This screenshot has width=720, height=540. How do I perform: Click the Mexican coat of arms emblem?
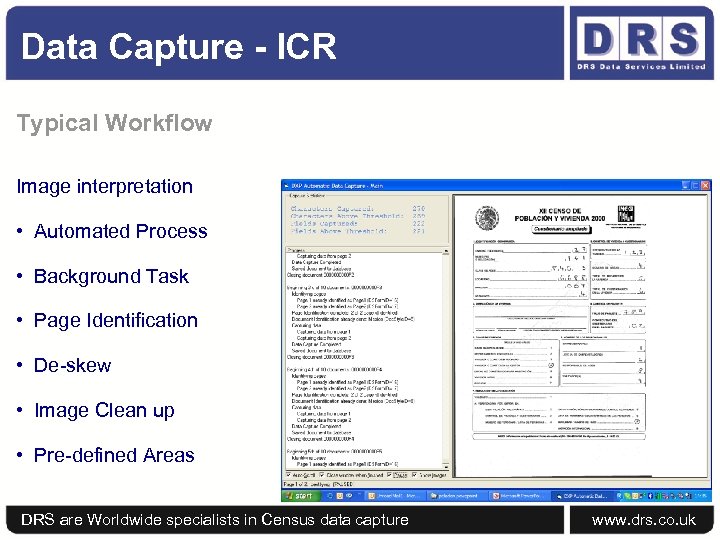(487, 217)
